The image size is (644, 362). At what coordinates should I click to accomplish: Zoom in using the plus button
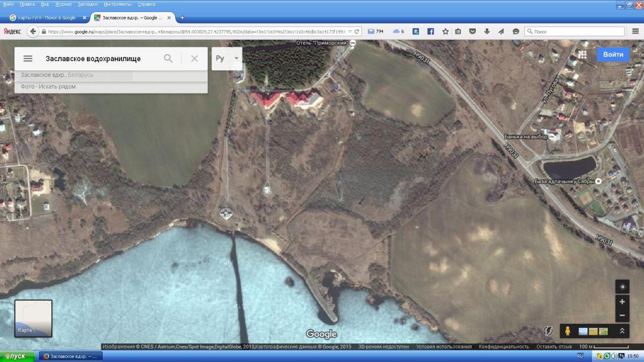[x=622, y=302]
